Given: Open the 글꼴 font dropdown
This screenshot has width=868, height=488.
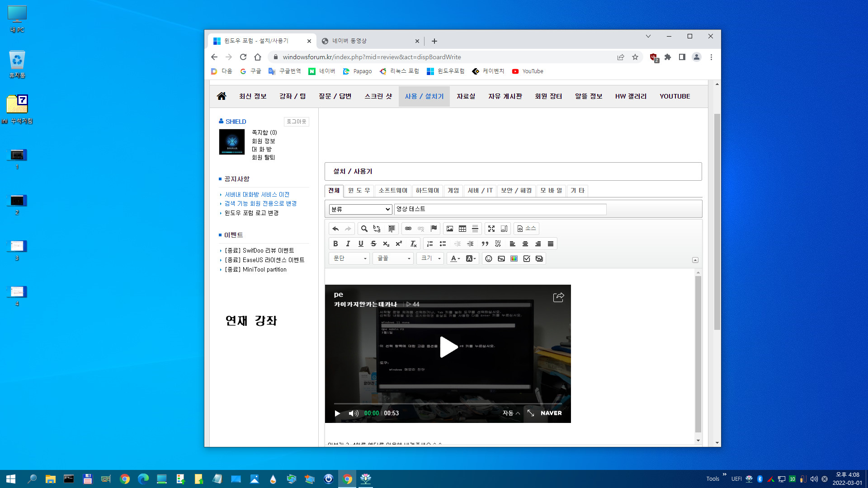Looking at the screenshot, I should [x=393, y=258].
